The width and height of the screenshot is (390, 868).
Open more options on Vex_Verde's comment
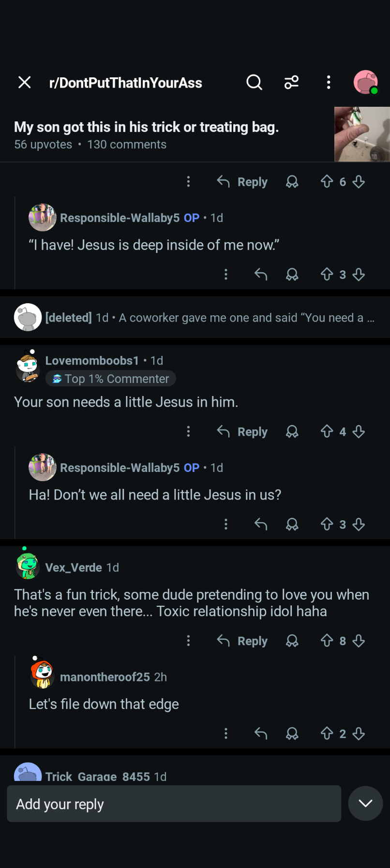(188, 641)
